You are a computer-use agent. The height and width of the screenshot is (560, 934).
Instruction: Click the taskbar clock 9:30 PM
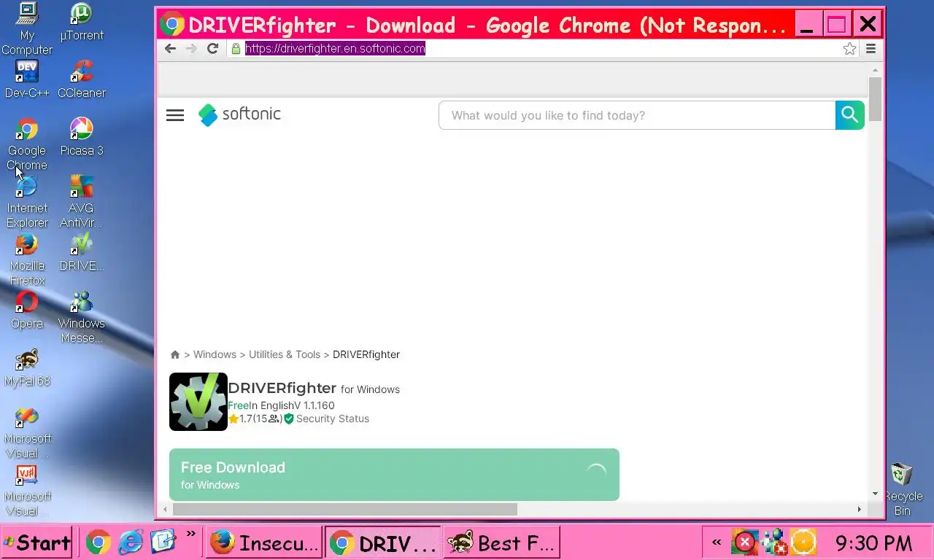pos(873,542)
